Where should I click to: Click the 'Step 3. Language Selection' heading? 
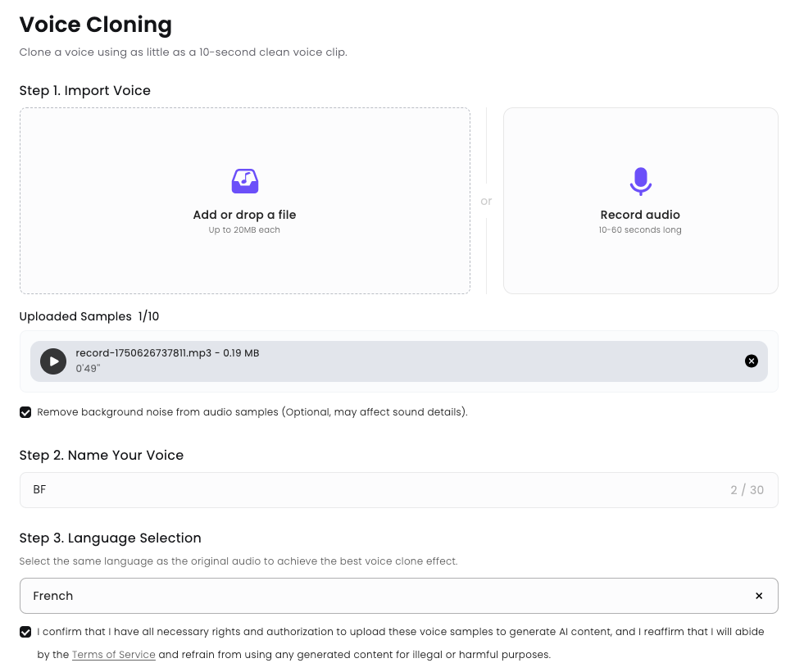coord(110,538)
